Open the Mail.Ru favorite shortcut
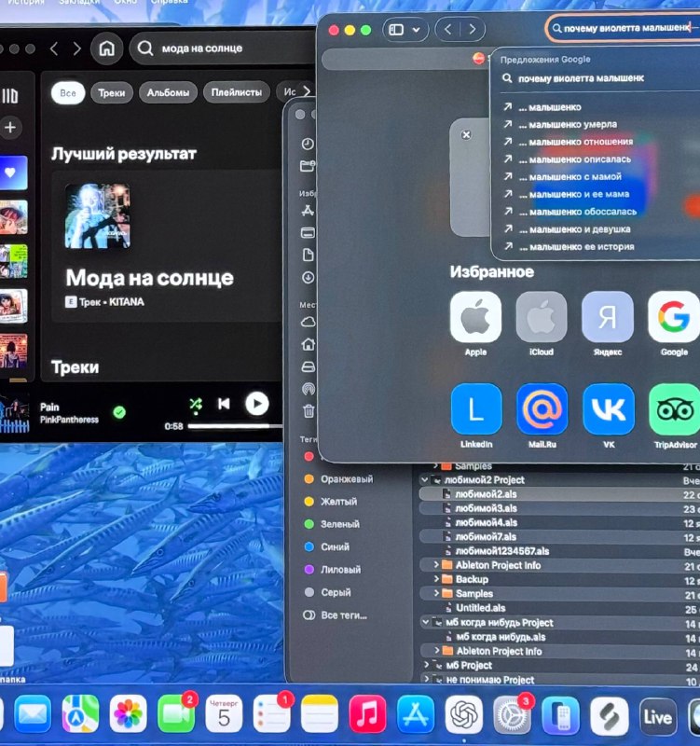700x746 pixels. 542,409
